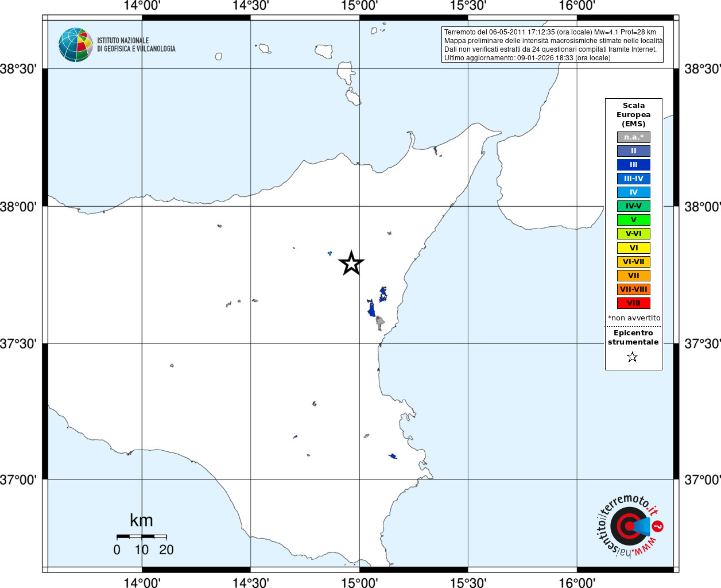
Task: Click the haisentitoilterremoto.it logo
Action: pyautogui.click(x=630, y=525)
